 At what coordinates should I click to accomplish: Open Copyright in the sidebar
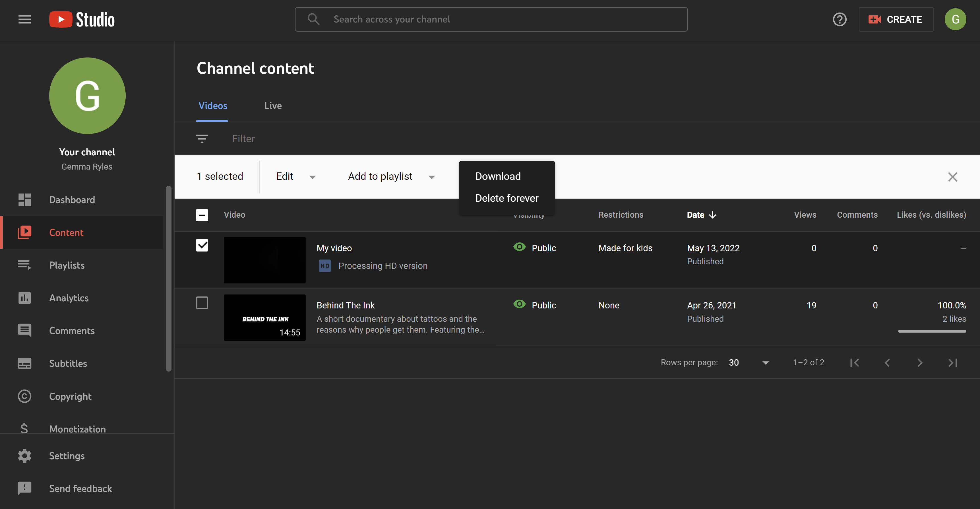[x=82, y=396]
